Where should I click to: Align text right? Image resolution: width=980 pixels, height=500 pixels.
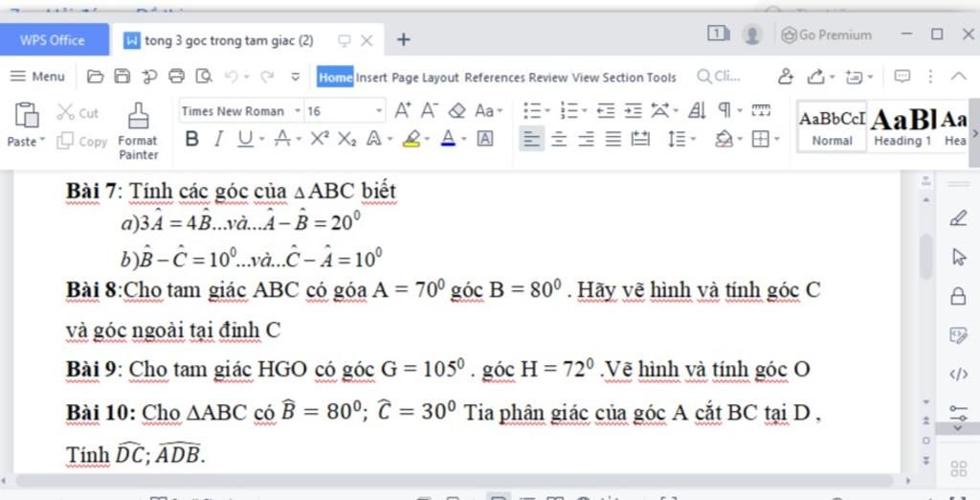coord(586,138)
